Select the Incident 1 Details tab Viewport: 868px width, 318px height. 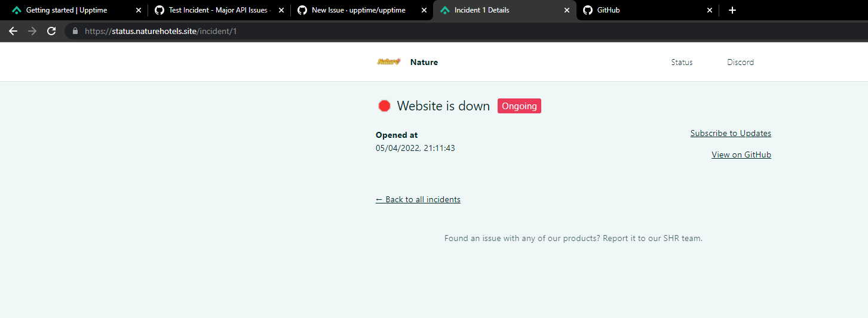505,10
